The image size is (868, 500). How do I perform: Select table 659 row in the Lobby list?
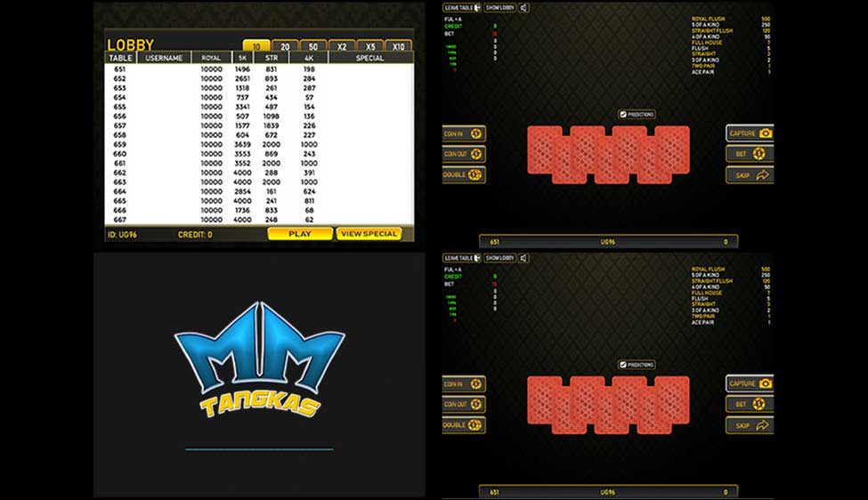[x=258, y=144]
